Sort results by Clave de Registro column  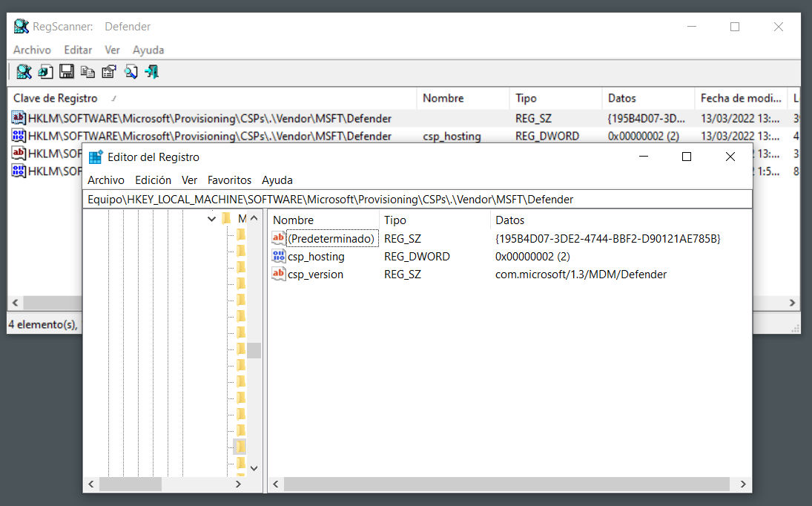click(x=56, y=98)
